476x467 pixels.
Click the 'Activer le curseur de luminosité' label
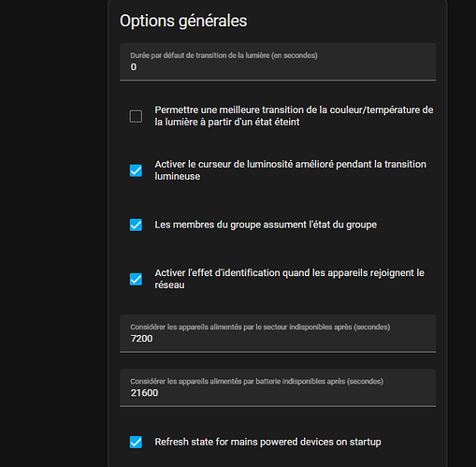pyautogui.click(x=290, y=170)
